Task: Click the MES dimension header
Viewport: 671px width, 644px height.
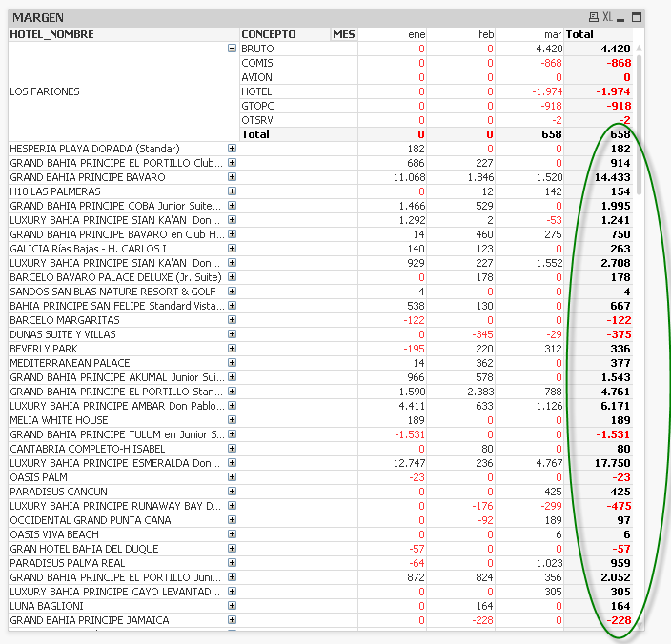Action: pos(344,34)
